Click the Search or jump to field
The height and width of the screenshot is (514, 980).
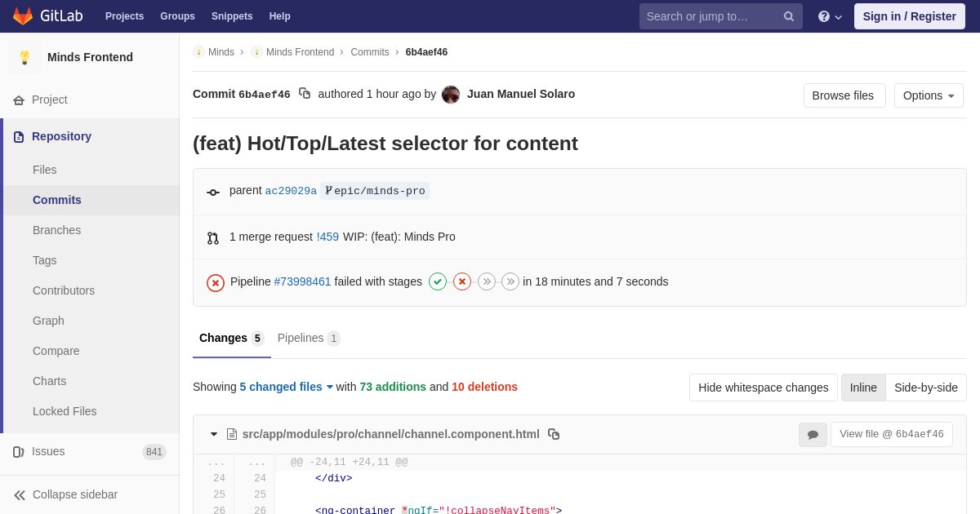pos(710,16)
